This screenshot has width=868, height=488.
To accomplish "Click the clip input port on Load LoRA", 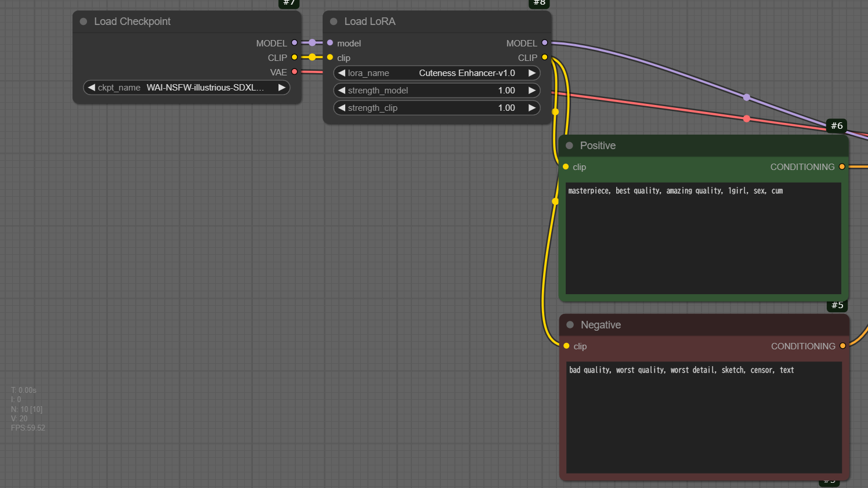I will pyautogui.click(x=330, y=57).
